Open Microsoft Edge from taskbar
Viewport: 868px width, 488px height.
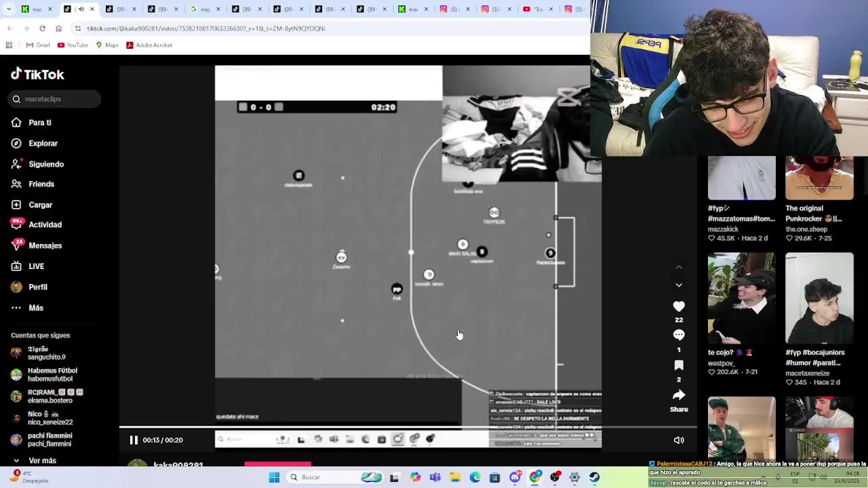pos(475,477)
